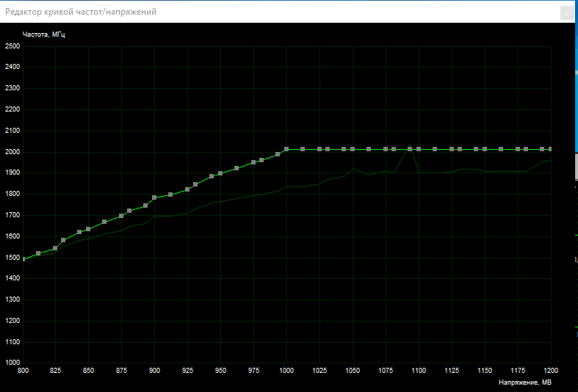Image resolution: width=578 pixels, height=392 pixels.
Task: Pick the curve point at 912 mV
Action: click(170, 195)
